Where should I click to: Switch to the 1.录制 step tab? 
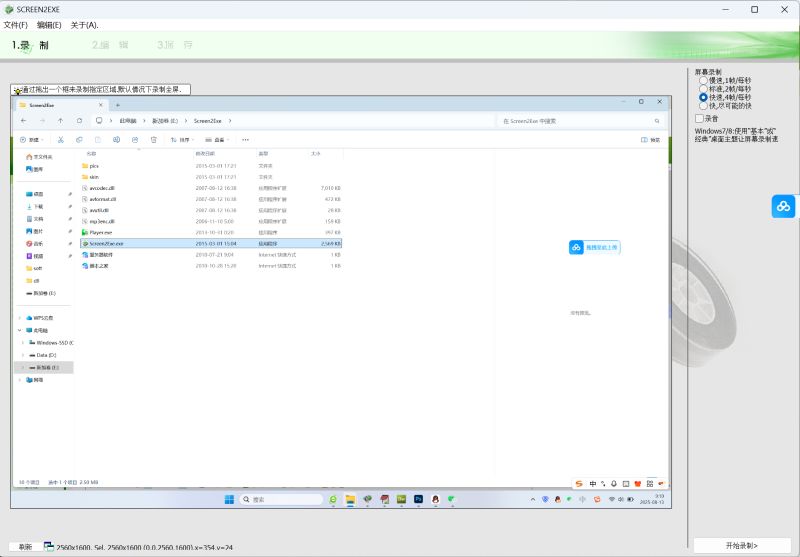coord(30,45)
